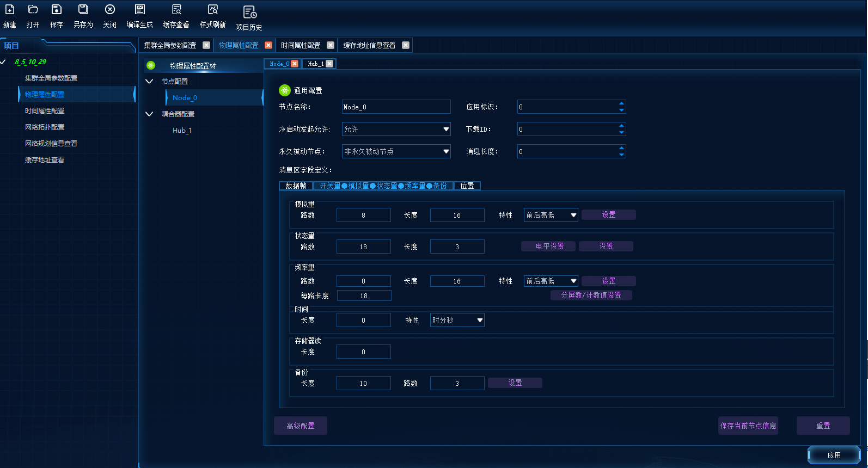Select 集群全局参数配置 in project tree

pos(51,78)
